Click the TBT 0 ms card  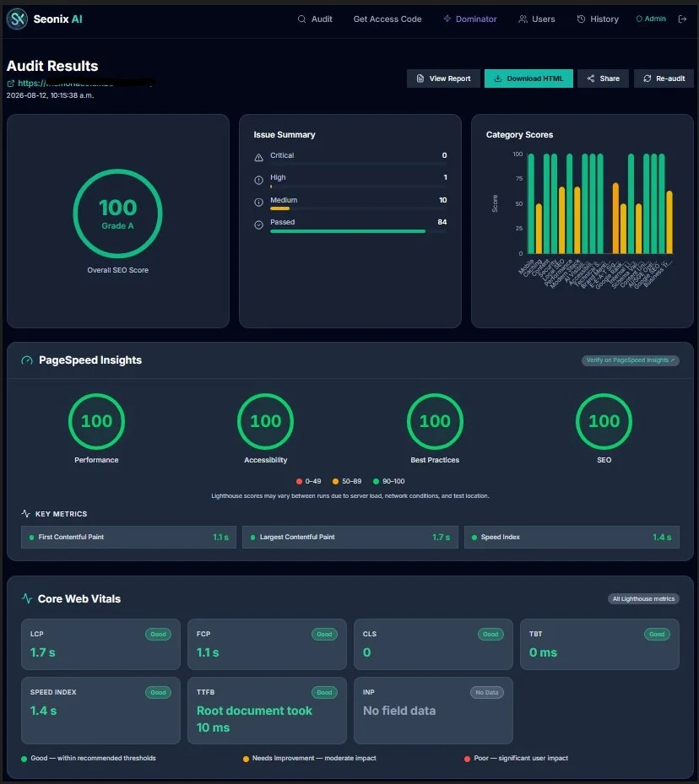point(599,644)
